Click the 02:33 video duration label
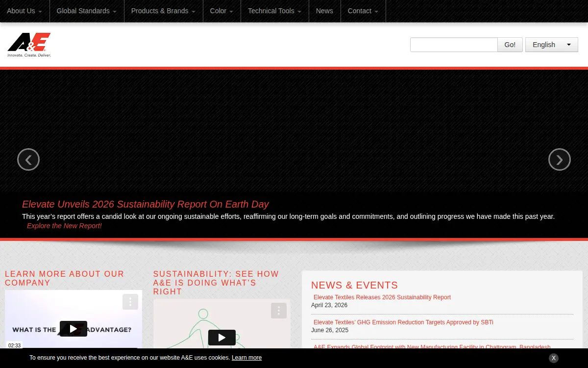The width and height of the screenshot is (588, 368). (x=15, y=345)
